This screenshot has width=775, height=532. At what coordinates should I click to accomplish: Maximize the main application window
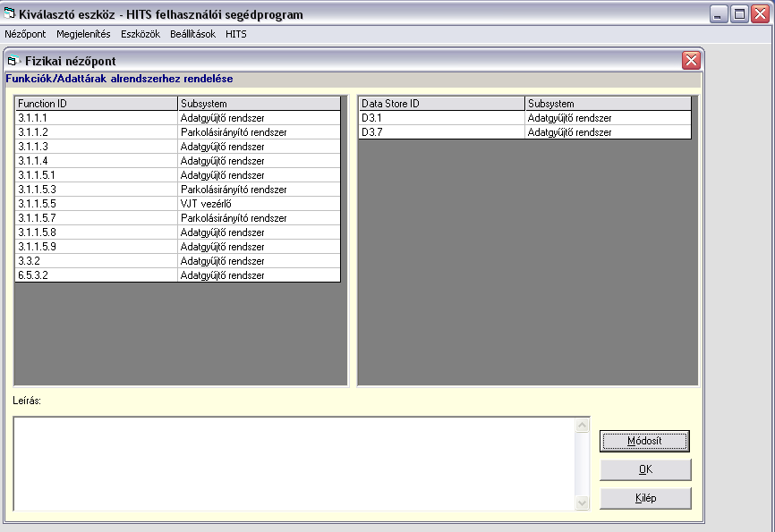point(739,13)
